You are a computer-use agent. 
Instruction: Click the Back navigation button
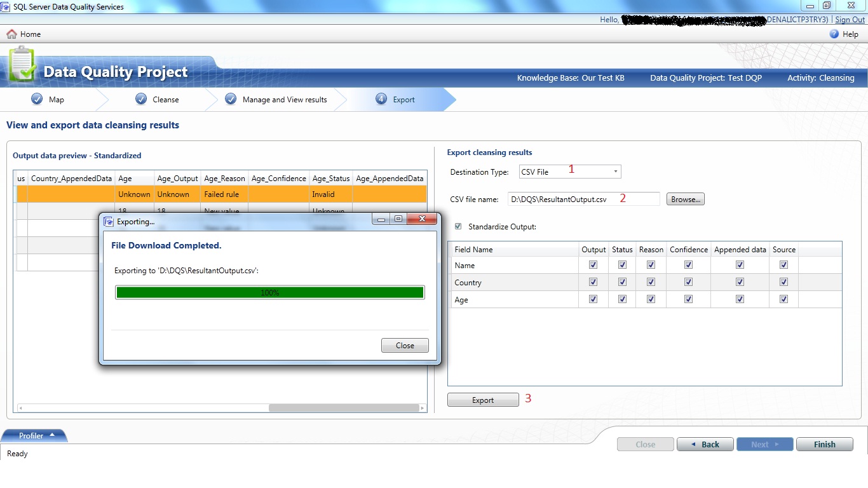(x=705, y=444)
